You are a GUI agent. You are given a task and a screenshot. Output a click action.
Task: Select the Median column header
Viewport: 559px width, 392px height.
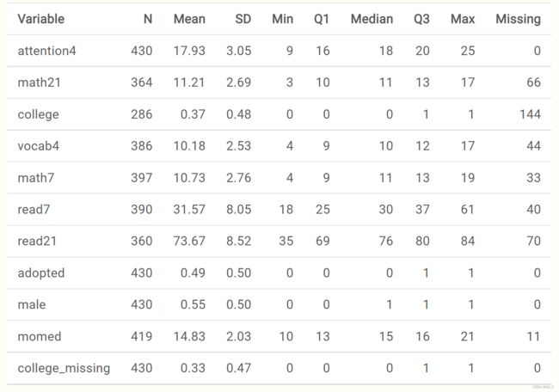point(372,19)
